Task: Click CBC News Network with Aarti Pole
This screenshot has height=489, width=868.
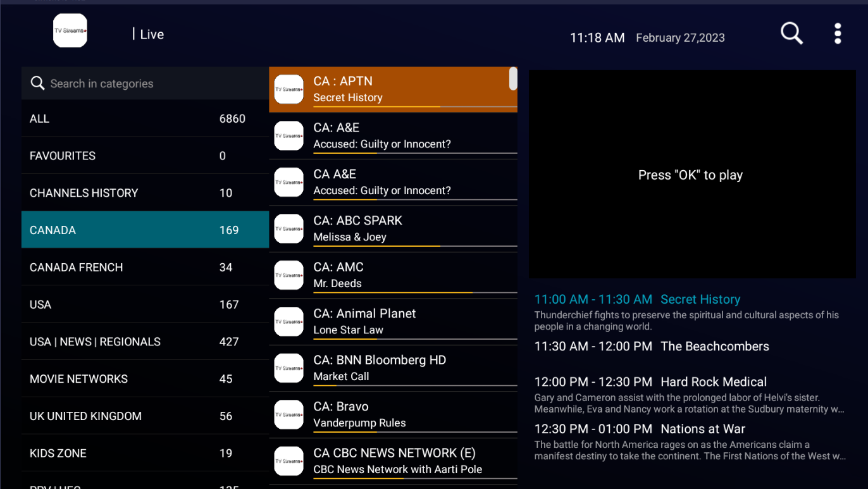Action: pos(397,469)
